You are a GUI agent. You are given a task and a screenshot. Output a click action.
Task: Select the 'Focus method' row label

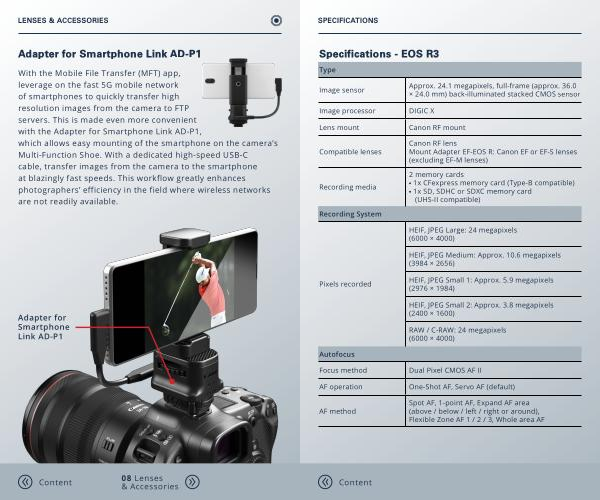pyautogui.click(x=343, y=370)
